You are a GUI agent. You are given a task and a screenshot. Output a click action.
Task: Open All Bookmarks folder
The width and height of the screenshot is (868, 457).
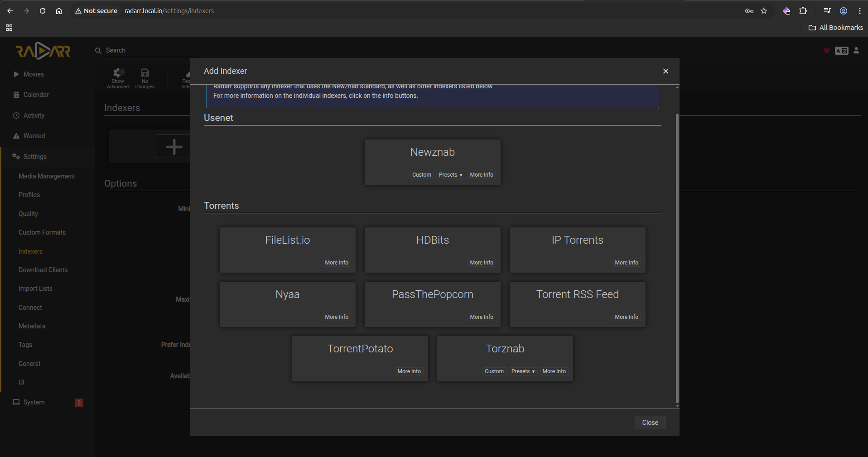pyautogui.click(x=836, y=28)
